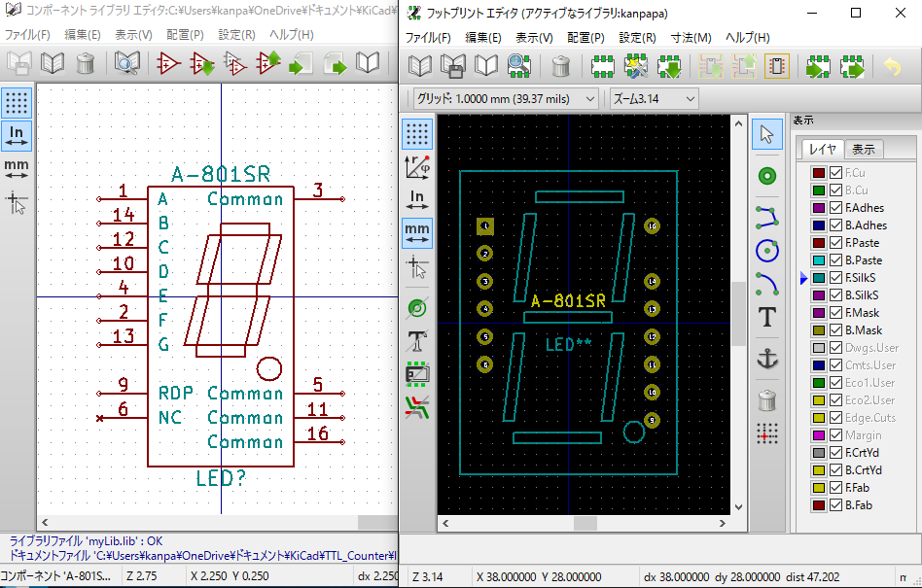Select the Add Text tool
This screenshot has width=922, height=588.
pyautogui.click(x=767, y=318)
